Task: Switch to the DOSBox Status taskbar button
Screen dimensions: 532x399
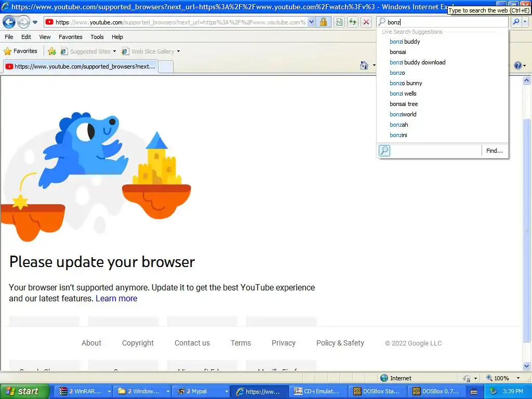Action: [x=378, y=391]
